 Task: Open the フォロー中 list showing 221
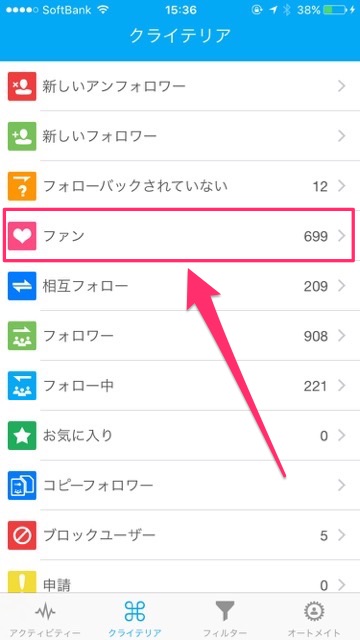point(180,386)
